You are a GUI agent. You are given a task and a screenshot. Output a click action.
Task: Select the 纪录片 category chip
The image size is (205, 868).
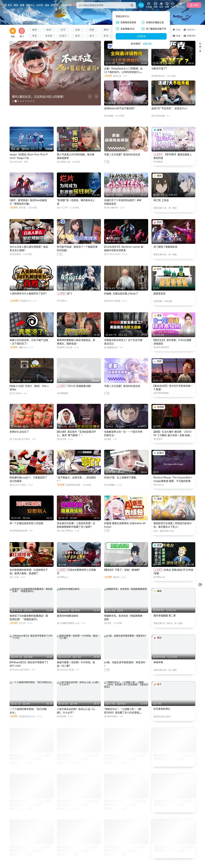coord(63,36)
